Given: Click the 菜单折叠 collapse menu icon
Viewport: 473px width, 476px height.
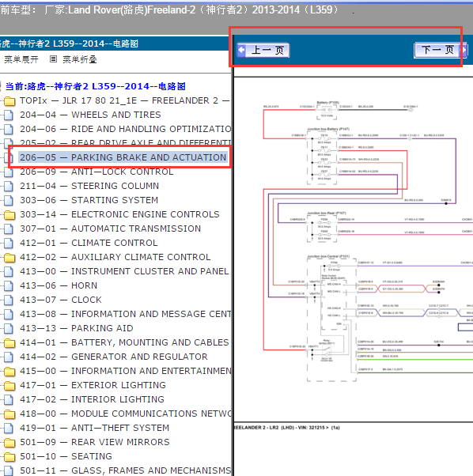Looking at the screenshot, I should 53,59.
